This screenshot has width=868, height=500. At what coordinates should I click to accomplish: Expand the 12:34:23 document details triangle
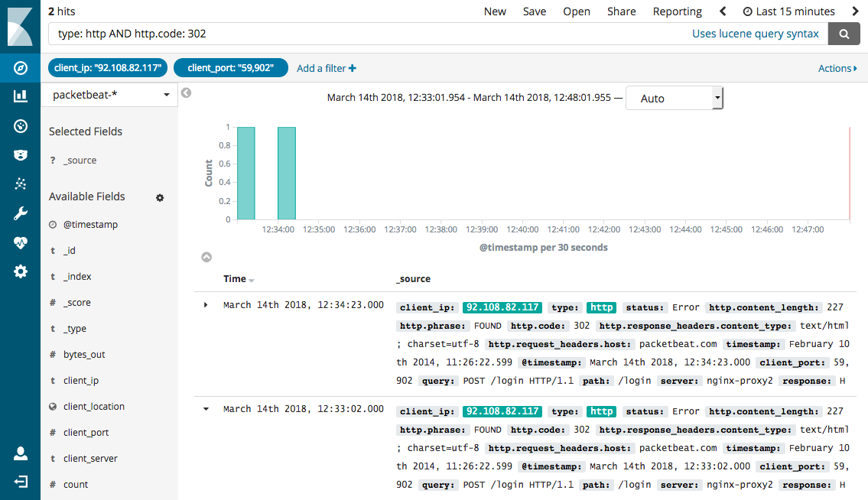tap(205, 304)
